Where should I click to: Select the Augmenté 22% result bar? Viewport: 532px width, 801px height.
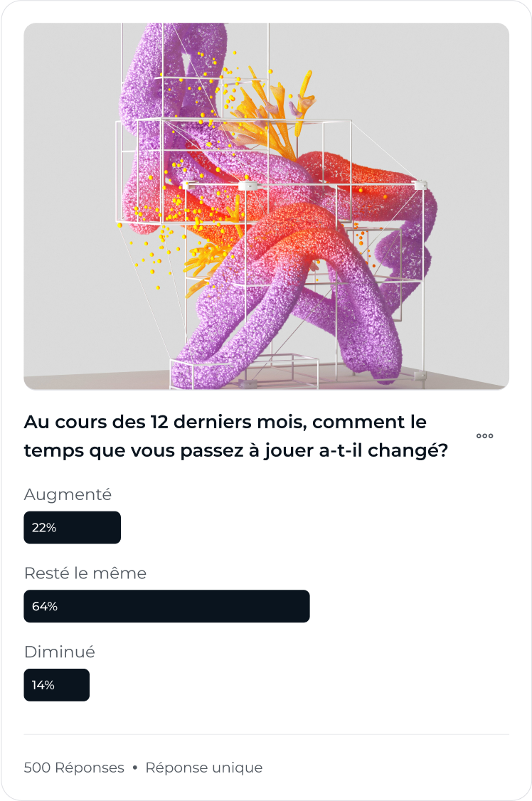pos(72,527)
